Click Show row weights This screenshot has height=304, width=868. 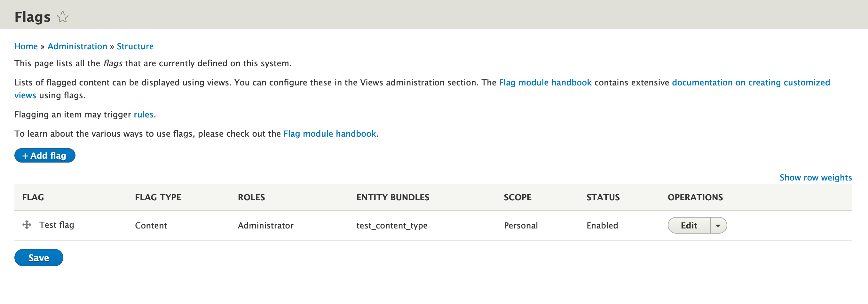click(x=816, y=177)
